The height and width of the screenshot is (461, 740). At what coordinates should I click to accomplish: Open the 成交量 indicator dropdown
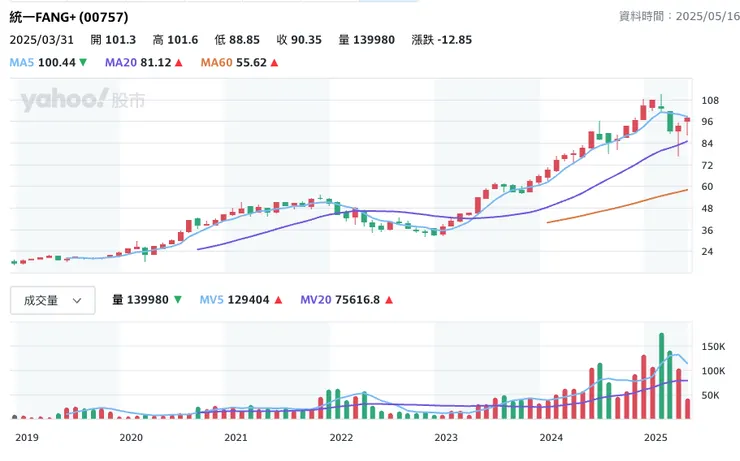point(52,300)
